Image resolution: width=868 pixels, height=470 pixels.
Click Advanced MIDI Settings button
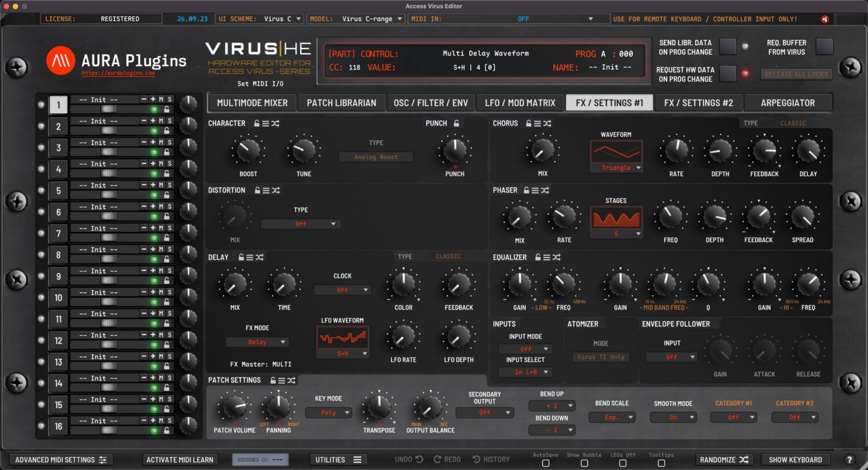[61, 460]
